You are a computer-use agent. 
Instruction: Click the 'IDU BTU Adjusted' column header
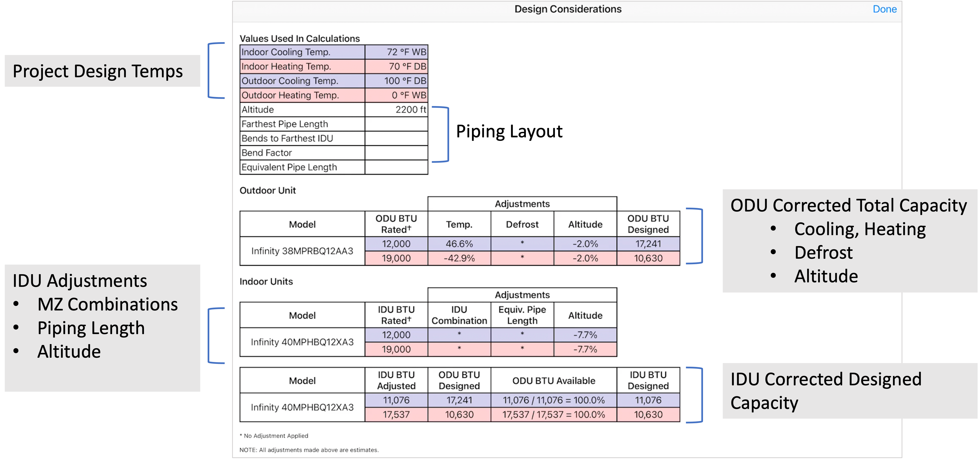[396, 380]
